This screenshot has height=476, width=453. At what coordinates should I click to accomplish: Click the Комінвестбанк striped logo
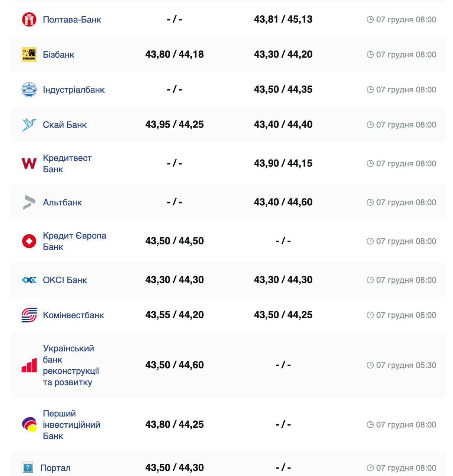[x=29, y=315]
